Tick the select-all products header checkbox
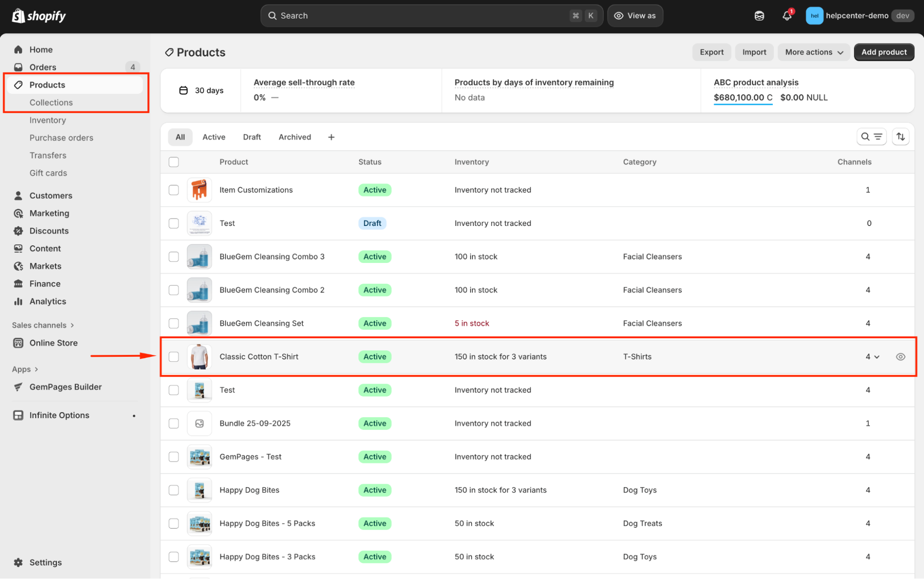The width and height of the screenshot is (924, 579). point(174,162)
